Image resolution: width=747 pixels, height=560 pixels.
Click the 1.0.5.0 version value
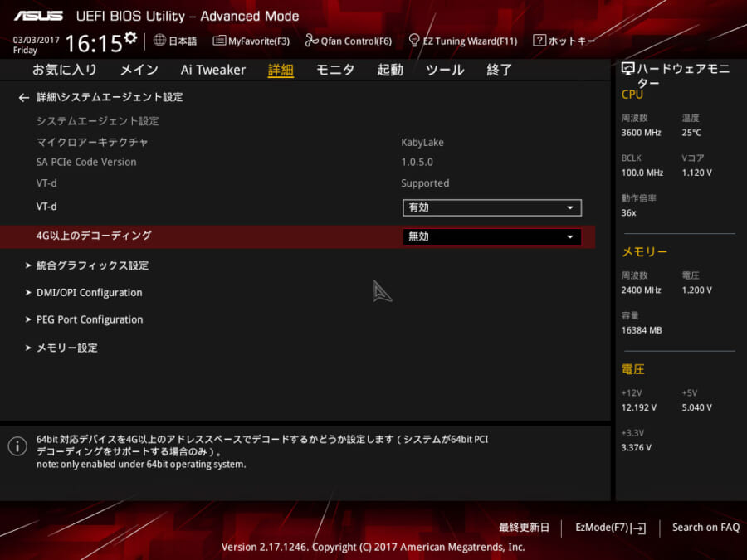point(417,163)
